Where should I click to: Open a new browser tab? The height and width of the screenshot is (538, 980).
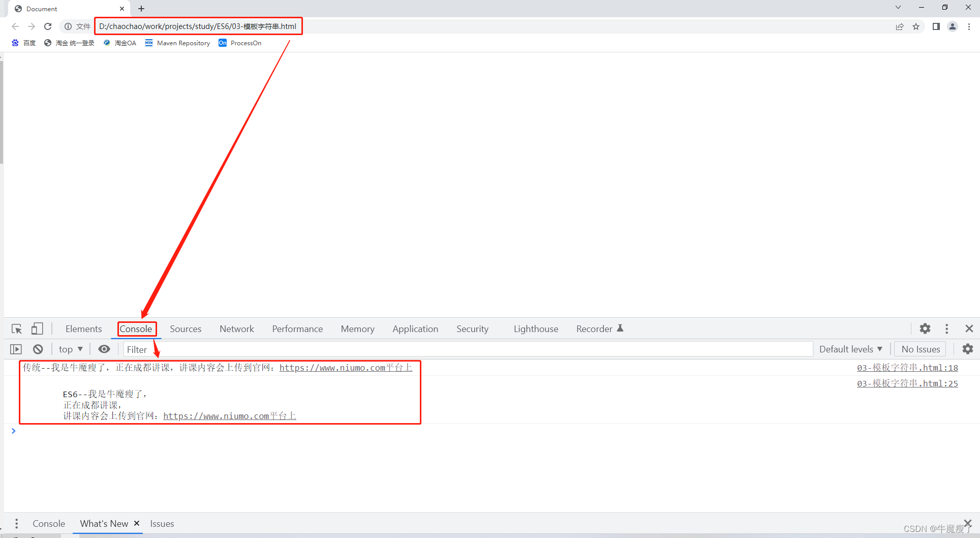point(141,9)
